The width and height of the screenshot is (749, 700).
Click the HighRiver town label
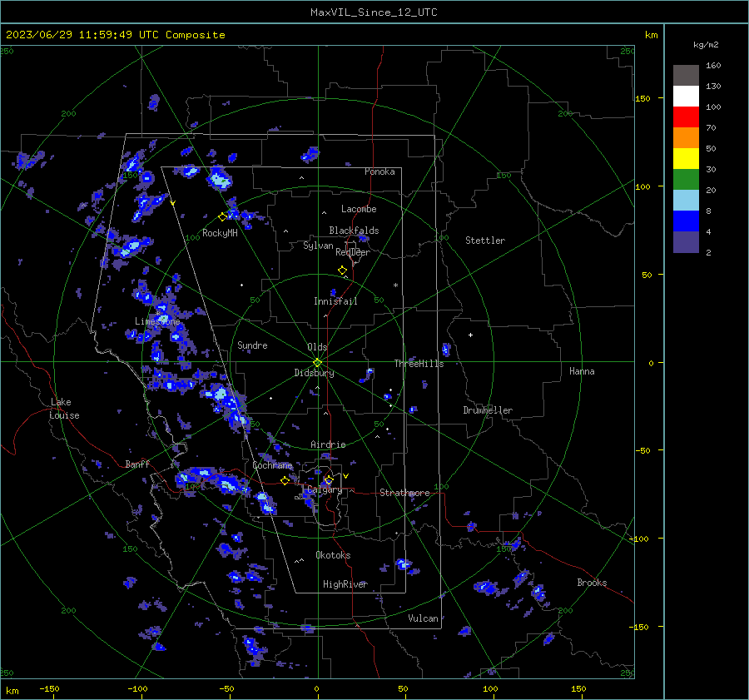tap(345, 584)
